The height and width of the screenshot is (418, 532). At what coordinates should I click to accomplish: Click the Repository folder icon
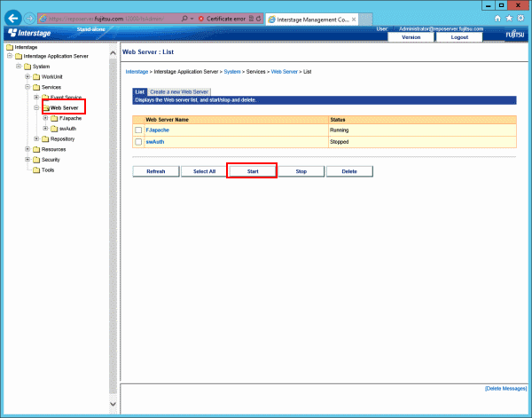point(45,138)
